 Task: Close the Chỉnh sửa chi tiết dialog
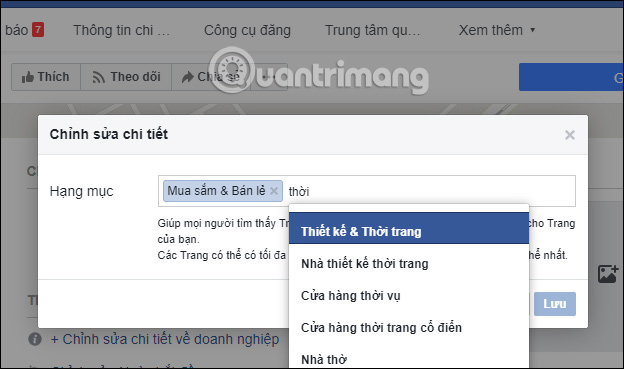[569, 135]
